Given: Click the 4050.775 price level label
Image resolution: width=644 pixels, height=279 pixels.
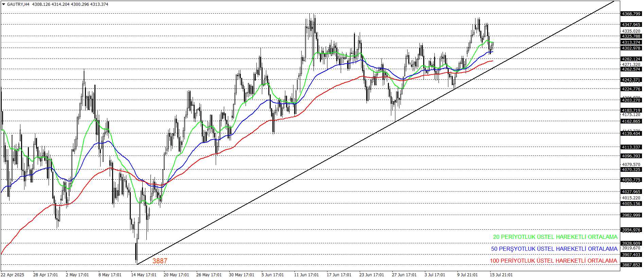Looking at the screenshot, I should click(631, 180).
